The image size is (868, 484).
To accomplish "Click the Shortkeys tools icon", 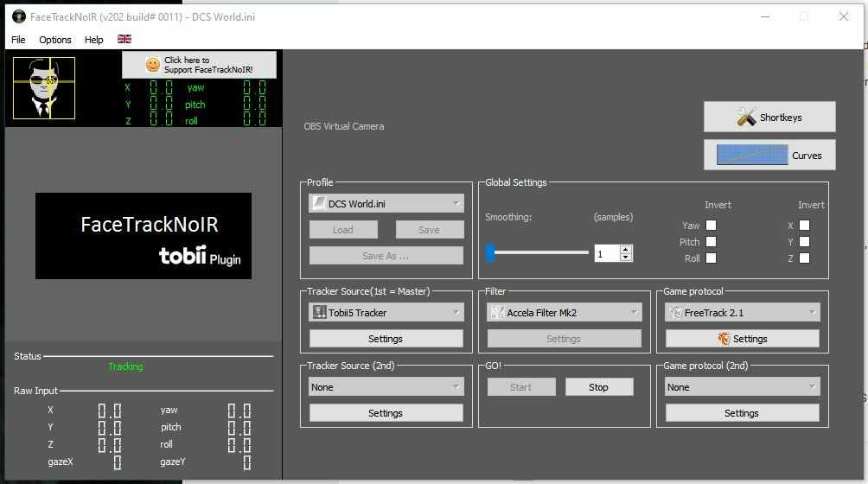I will [746, 117].
